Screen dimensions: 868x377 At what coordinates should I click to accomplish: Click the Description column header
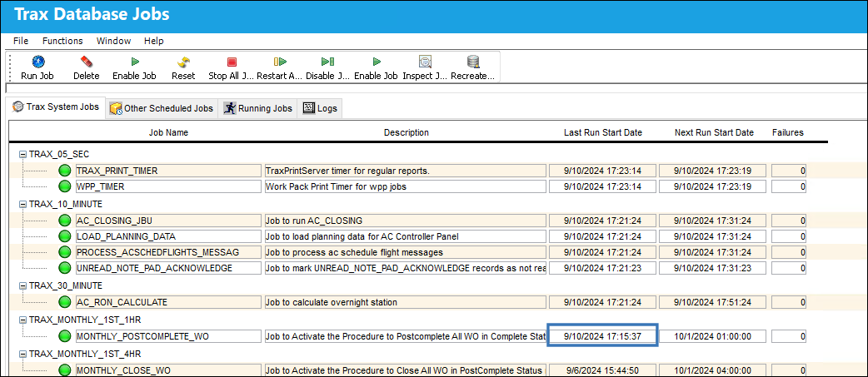[407, 132]
